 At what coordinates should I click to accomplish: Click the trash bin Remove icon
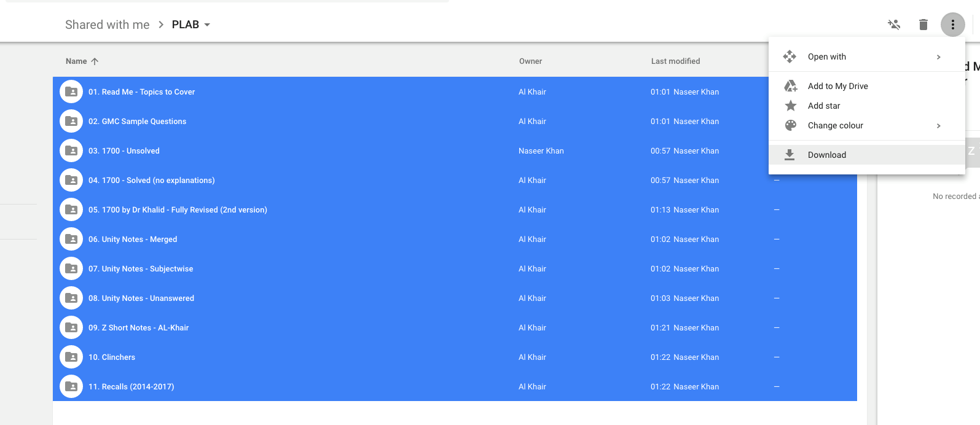[x=923, y=25]
